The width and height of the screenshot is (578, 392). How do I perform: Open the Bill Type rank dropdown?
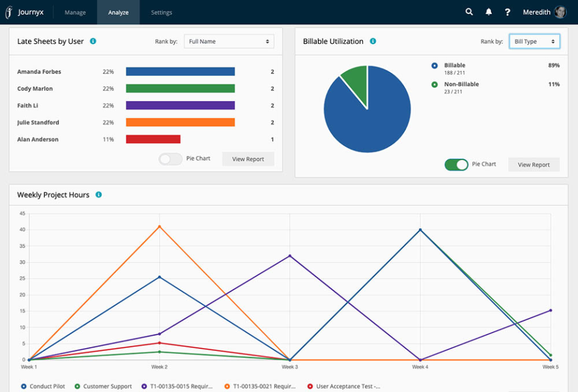coord(534,41)
